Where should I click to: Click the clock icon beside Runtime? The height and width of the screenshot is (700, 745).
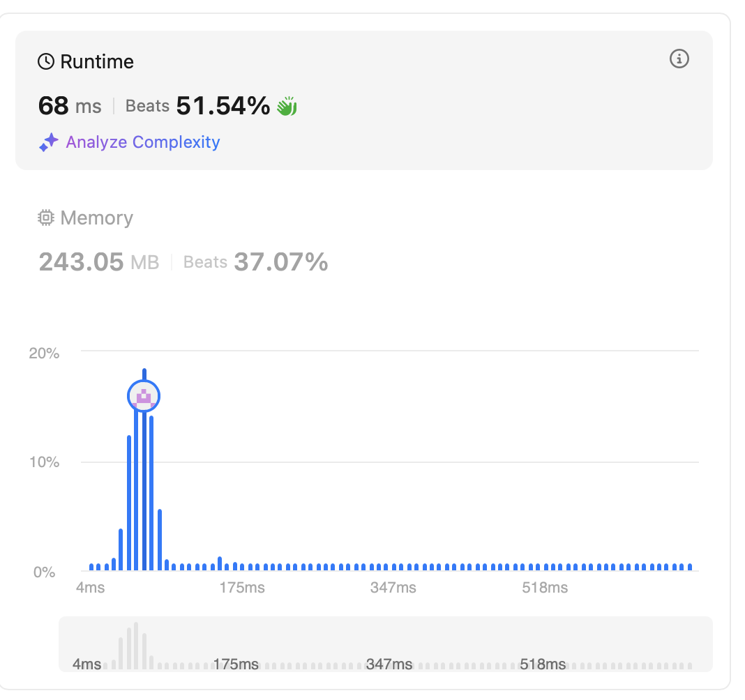click(x=46, y=62)
